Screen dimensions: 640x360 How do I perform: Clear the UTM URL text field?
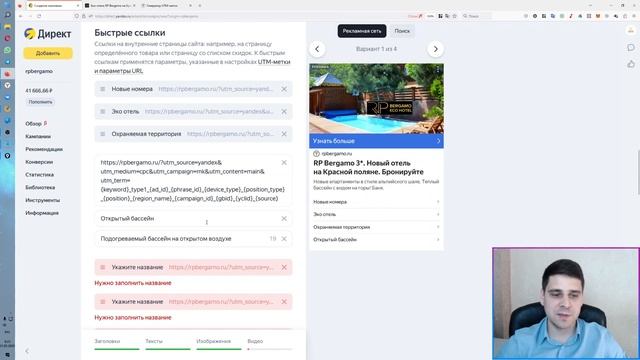284,162
